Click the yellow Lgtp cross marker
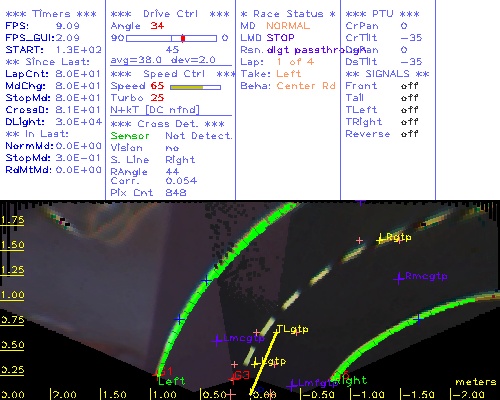 point(256,363)
